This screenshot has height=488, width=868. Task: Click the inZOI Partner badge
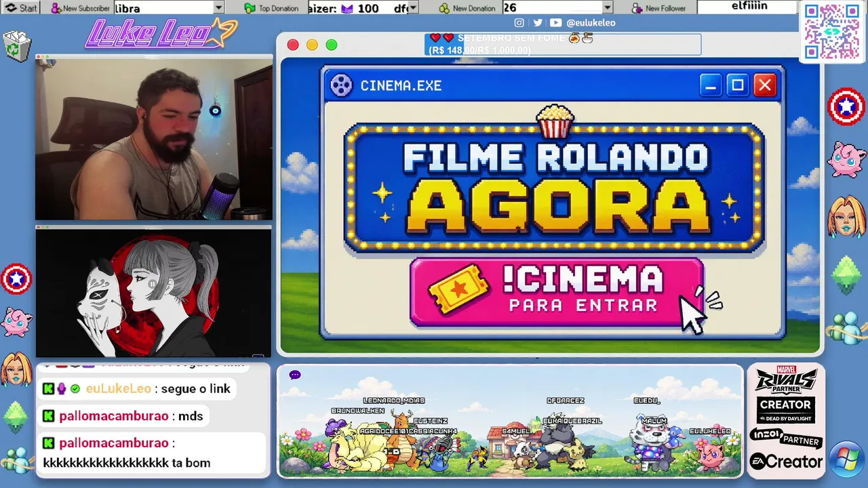click(786, 437)
